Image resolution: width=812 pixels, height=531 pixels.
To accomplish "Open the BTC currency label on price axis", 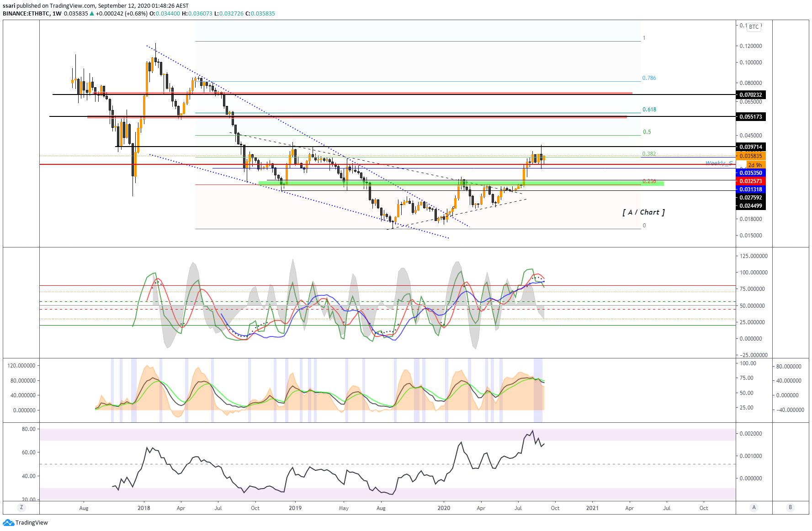I will 754,27.
